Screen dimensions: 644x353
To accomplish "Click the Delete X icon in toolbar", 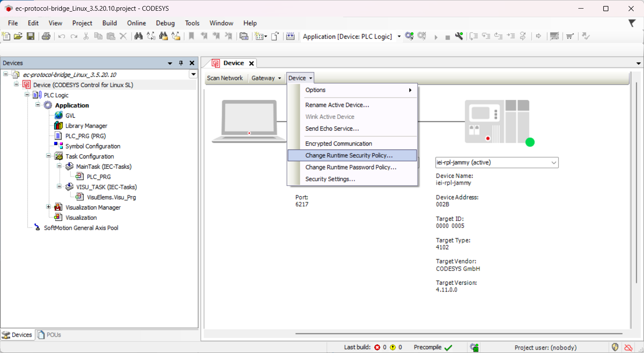I will tap(123, 37).
